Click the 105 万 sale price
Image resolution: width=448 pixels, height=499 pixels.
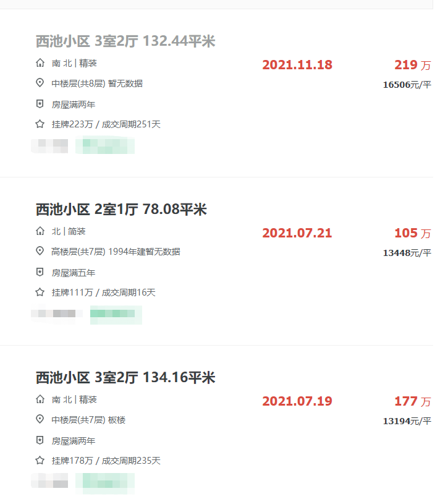click(412, 233)
